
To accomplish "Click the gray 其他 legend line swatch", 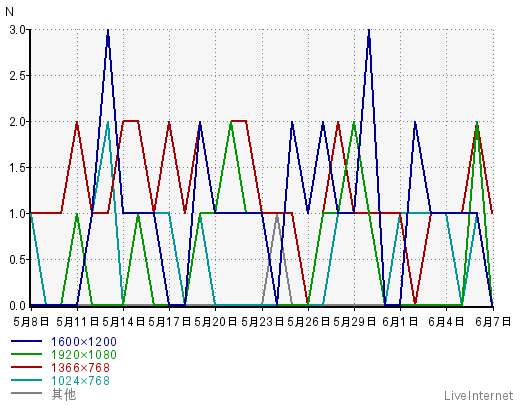I will coord(27,393).
